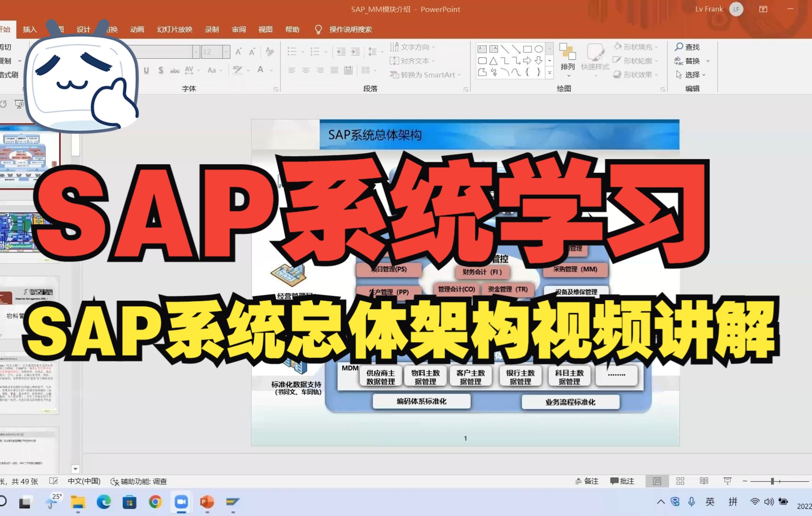Open the Review (审阅) tab

(x=239, y=30)
